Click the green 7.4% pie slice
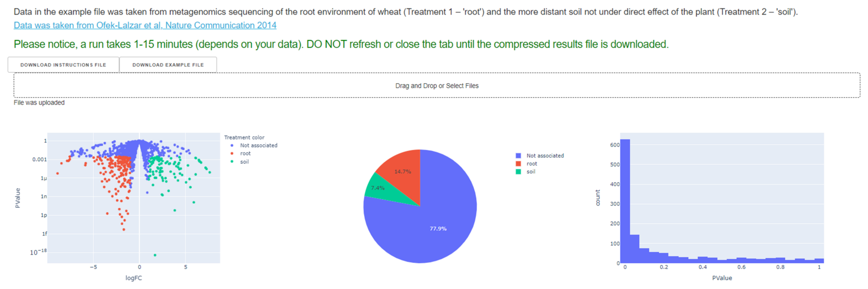 (x=378, y=188)
